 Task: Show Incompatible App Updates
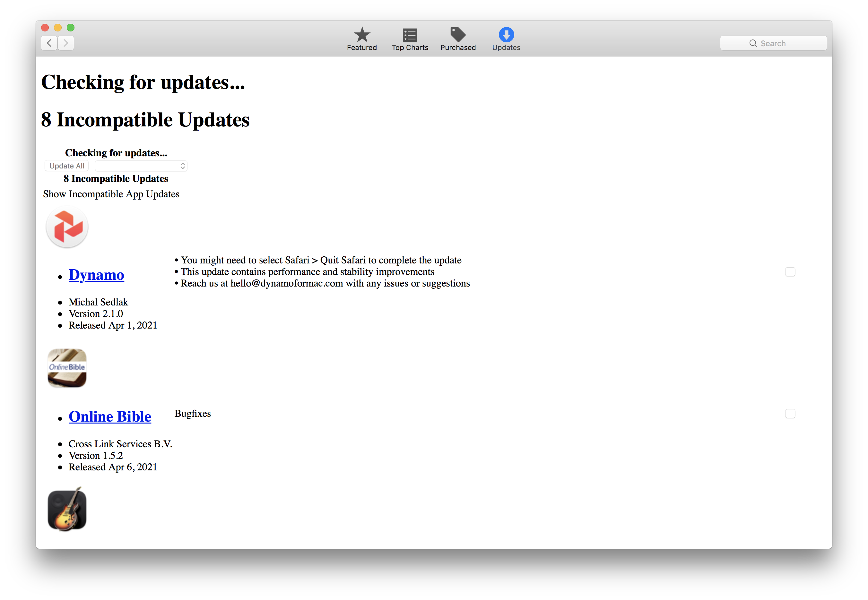[111, 194]
